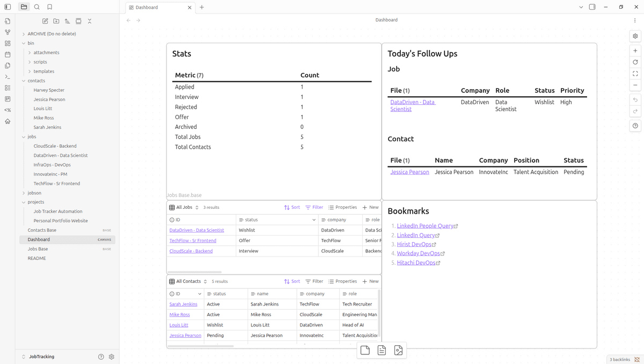Image resolution: width=644 pixels, height=364 pixels.
Task: Open the Search pane icon
Action: (x=36, y=7)
